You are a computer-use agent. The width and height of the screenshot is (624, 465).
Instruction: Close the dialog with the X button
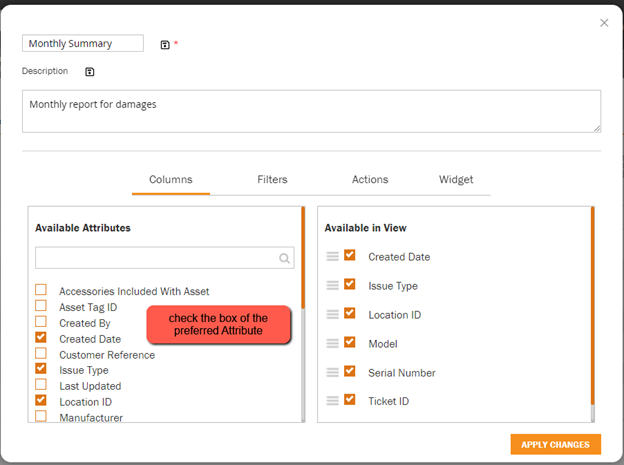pyautogui.click(x=604, y=23)
